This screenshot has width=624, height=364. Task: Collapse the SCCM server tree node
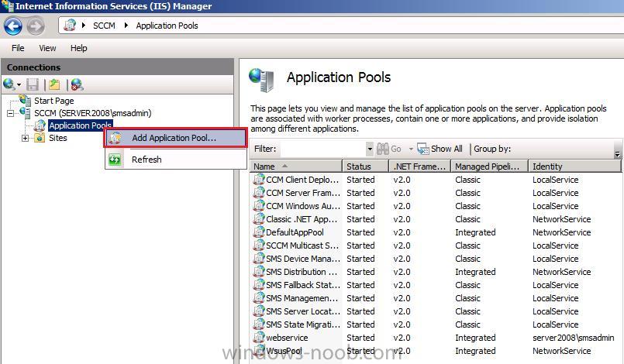pos(10,113)
